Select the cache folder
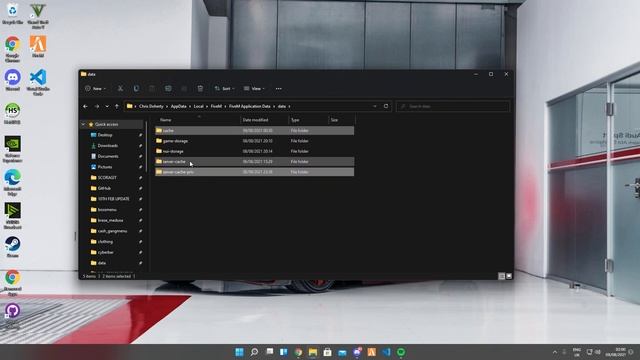This screenshot has height=360, width=640. click(254, 131)
